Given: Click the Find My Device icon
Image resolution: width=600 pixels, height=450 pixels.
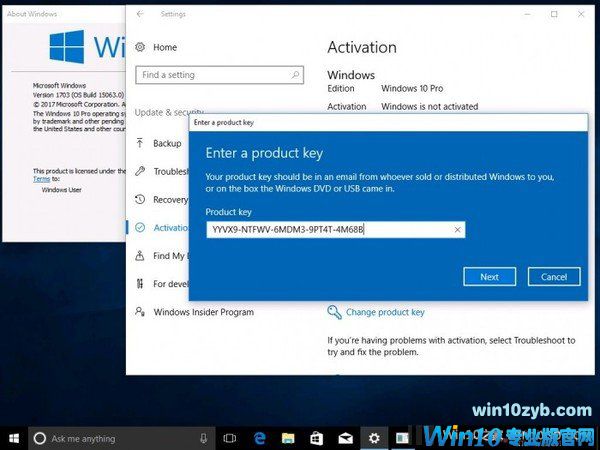Looking at the screenshot, I should click(140, 256).
